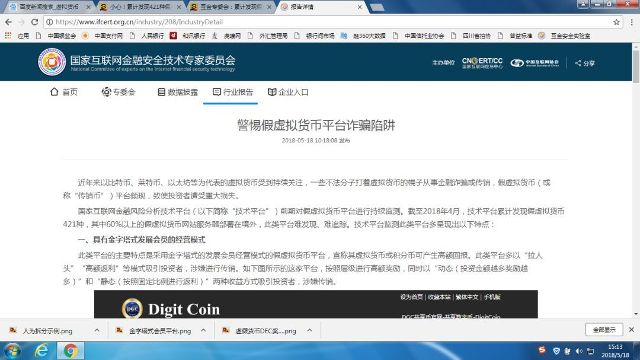640x360 pixels.
Task: Open the 互金安全实验室 bookmark
Action: pos(565,36)
